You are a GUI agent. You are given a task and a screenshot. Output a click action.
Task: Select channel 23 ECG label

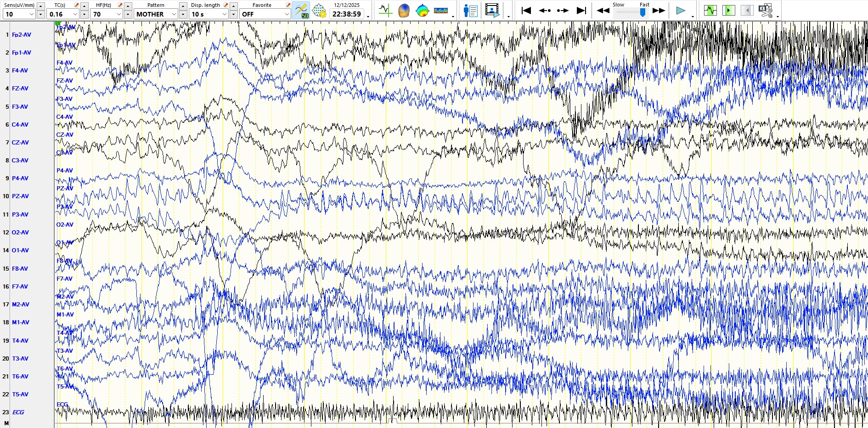pos(18,412)
